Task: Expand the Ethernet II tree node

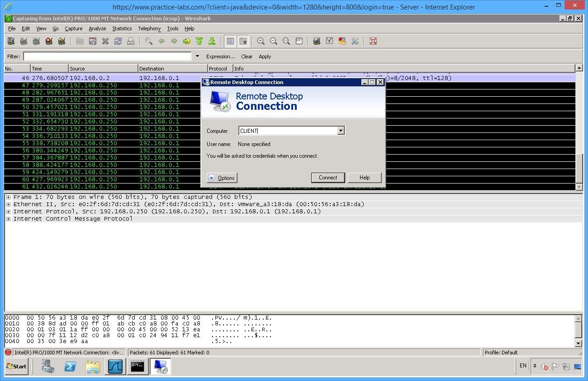Action: point(8,204)
